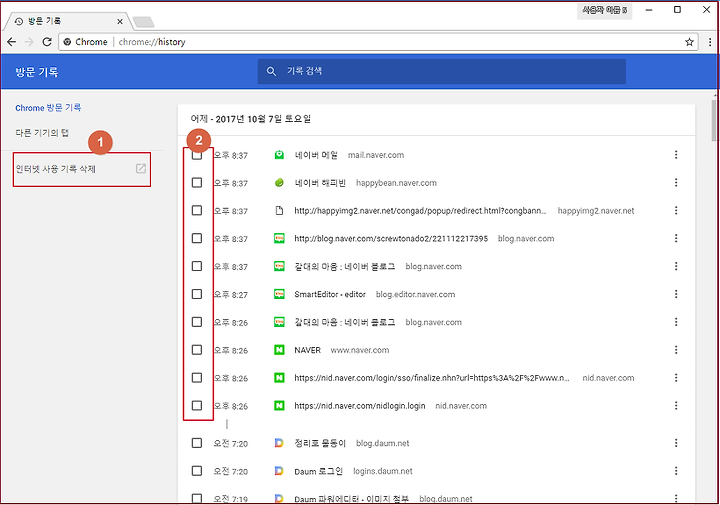Open more actions for happyimg2.naver.net entry
Image resolution: width=720 pixels, height=505 pixels.
tap(676, 211)
